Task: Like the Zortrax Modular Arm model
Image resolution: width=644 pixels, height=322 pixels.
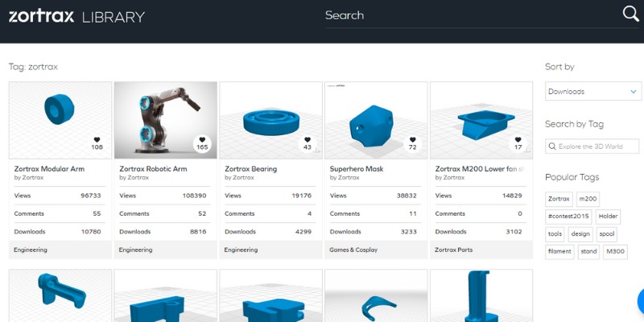Action: pos(97,142)
